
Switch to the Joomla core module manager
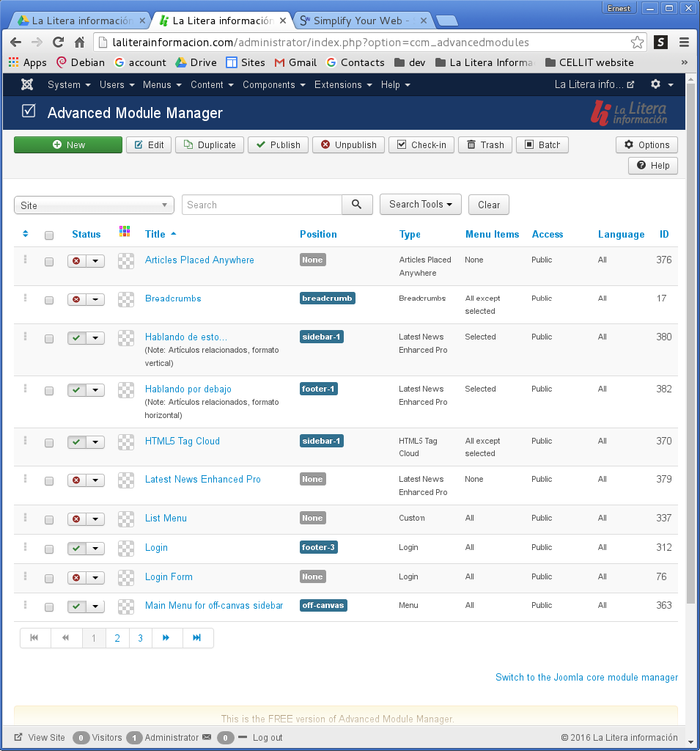[x=586, y=678]
